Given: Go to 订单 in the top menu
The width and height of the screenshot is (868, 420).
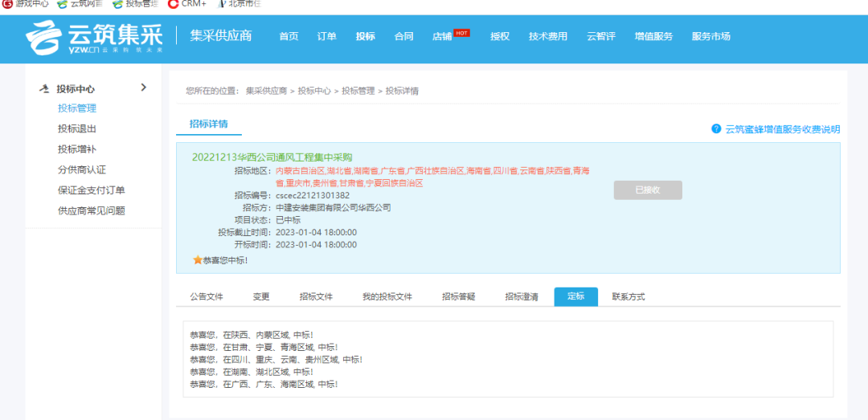Looking at the screenshot, I should [x=326, y=37].
